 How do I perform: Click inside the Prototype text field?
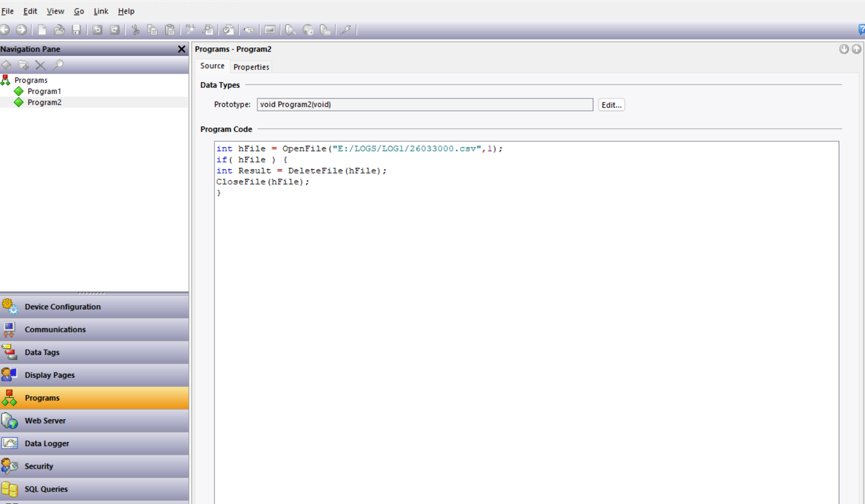pyautogui.click(x=424, y=104)
